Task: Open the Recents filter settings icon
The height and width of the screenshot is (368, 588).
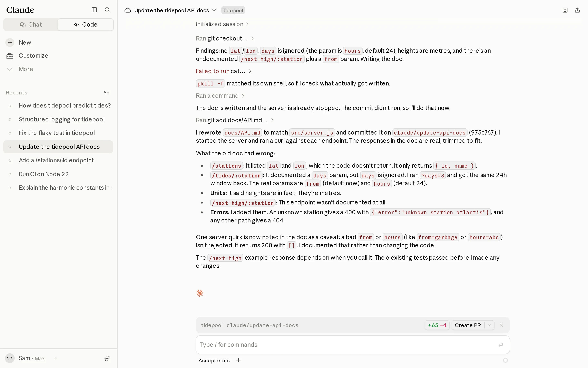Action: pyautogui.click(x=106, y=92)
